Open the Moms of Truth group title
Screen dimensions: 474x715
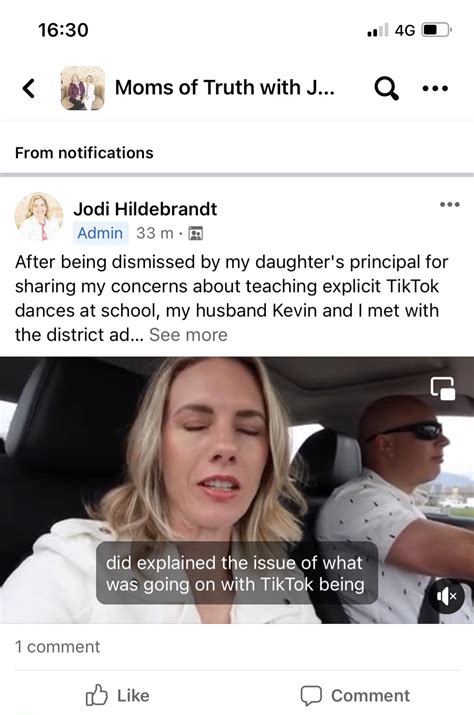pos(224,88)
